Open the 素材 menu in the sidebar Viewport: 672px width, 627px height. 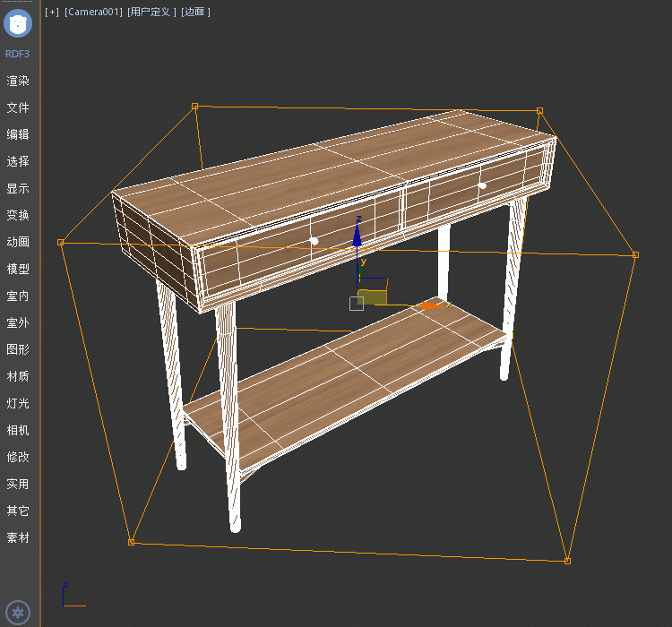(18, 537)
